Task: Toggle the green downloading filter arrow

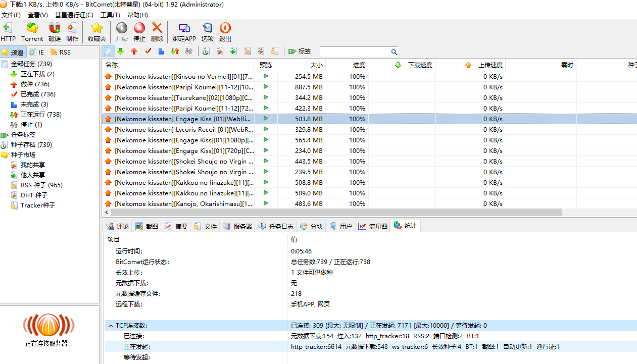Action: tap(121, 51)
